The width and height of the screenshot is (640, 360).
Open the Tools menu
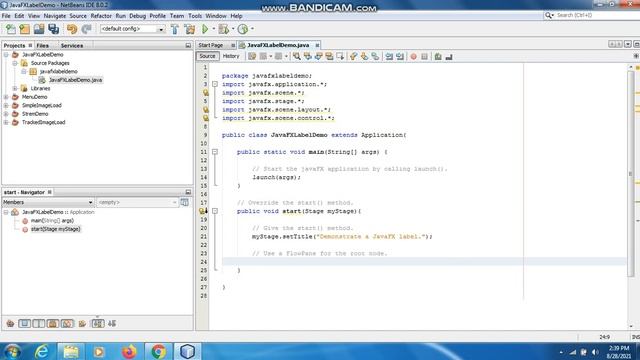pos(195,16)
